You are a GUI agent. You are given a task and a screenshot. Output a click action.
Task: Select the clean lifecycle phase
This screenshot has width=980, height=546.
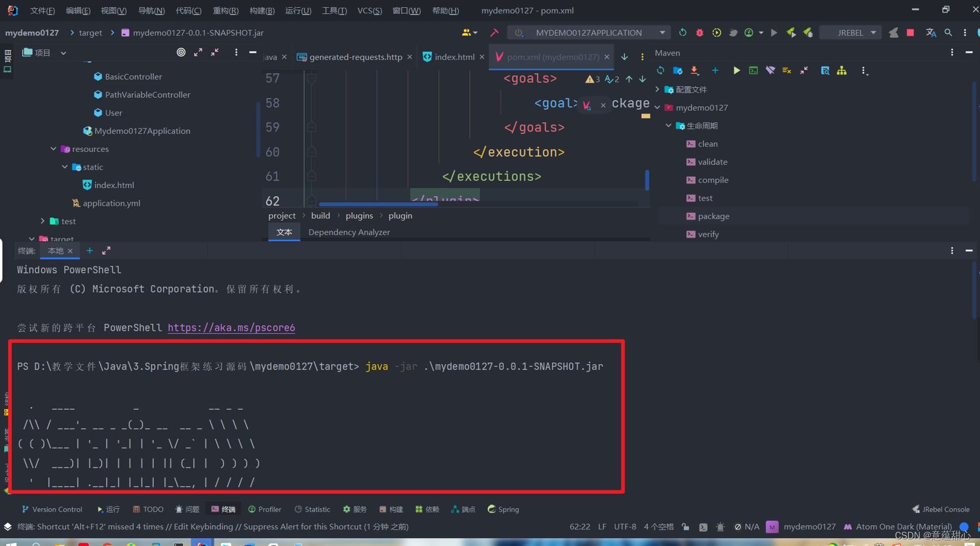[x=708, y=144]
